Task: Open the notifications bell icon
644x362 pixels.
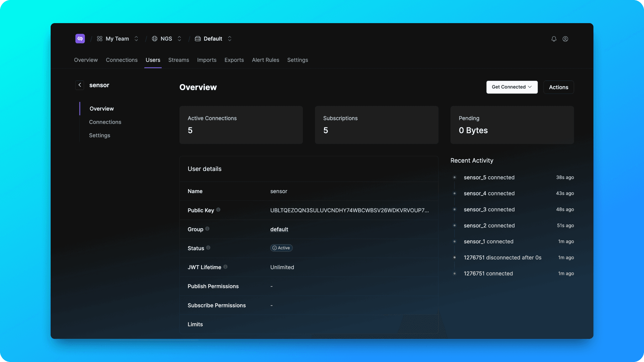Action: 554,39
